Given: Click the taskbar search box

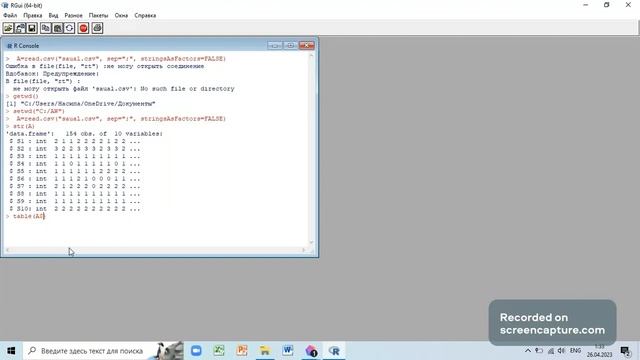Looking at the screenshot, I should pos(103,351).
